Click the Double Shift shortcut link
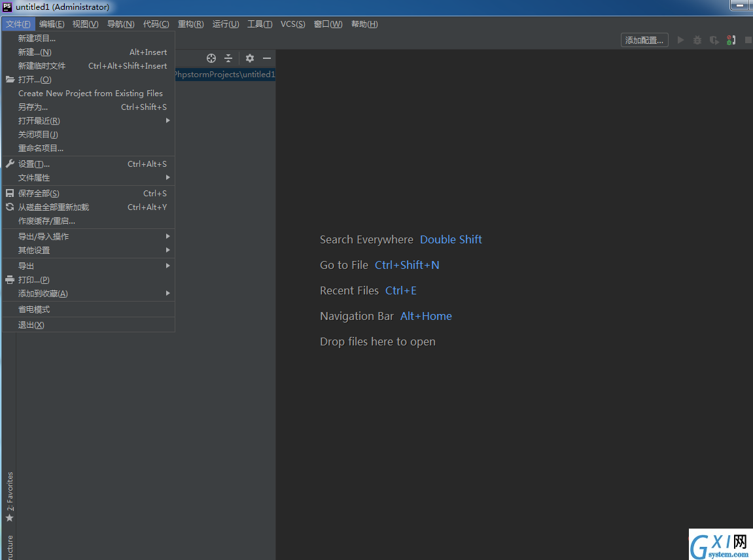The height and width of the screenshot is (560, 753). point(451,239)
